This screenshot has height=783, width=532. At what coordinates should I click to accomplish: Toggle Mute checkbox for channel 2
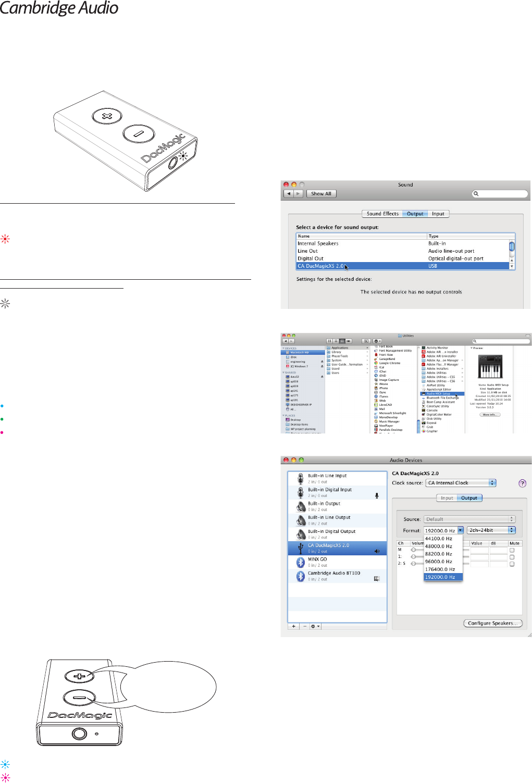coord(512,564)
